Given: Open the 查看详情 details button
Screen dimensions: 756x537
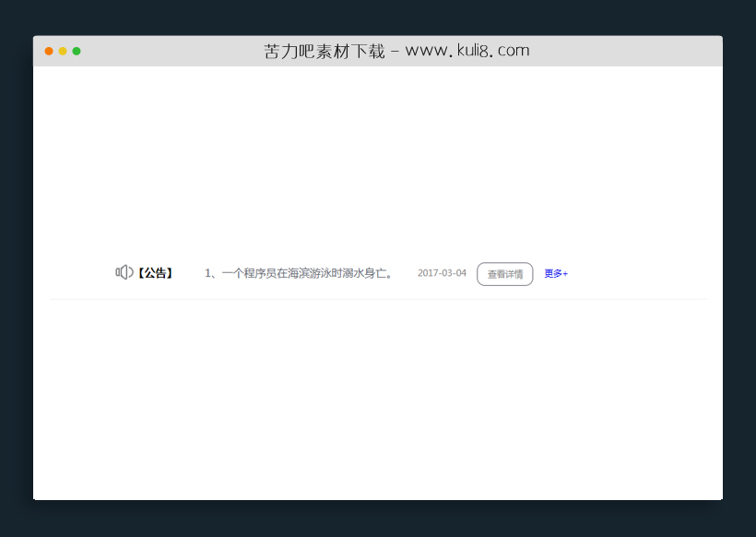Looking at the screenshot, I should click(x=504, y=274).
